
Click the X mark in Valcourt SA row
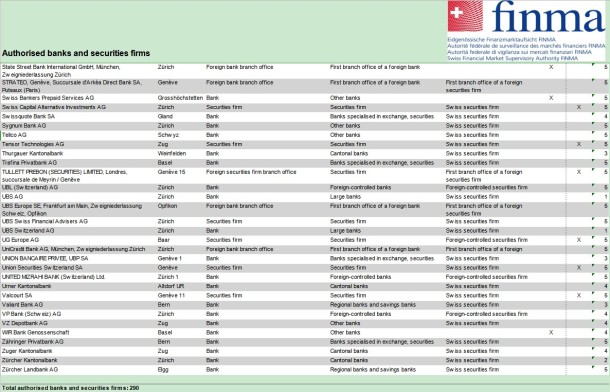579,296
